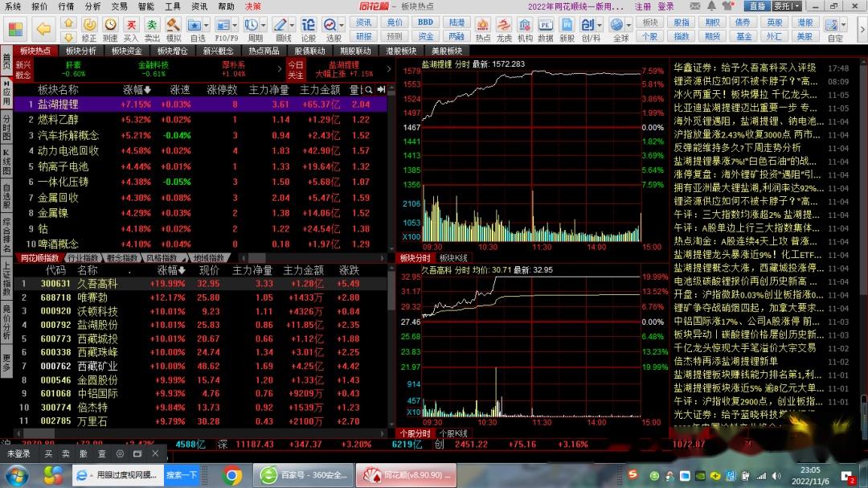Click the 分时图 side tab
868x488 pixels.
tap(6, 127)
